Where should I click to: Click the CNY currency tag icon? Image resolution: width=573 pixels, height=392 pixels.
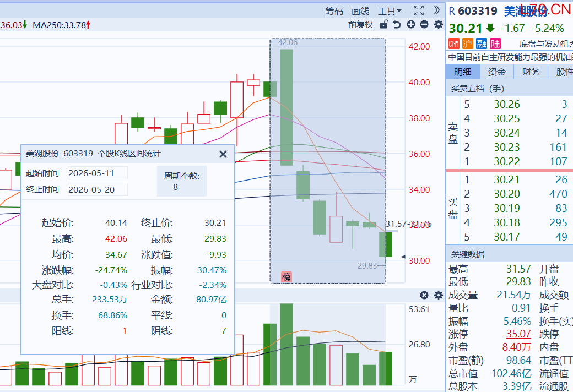coord(454,44)
